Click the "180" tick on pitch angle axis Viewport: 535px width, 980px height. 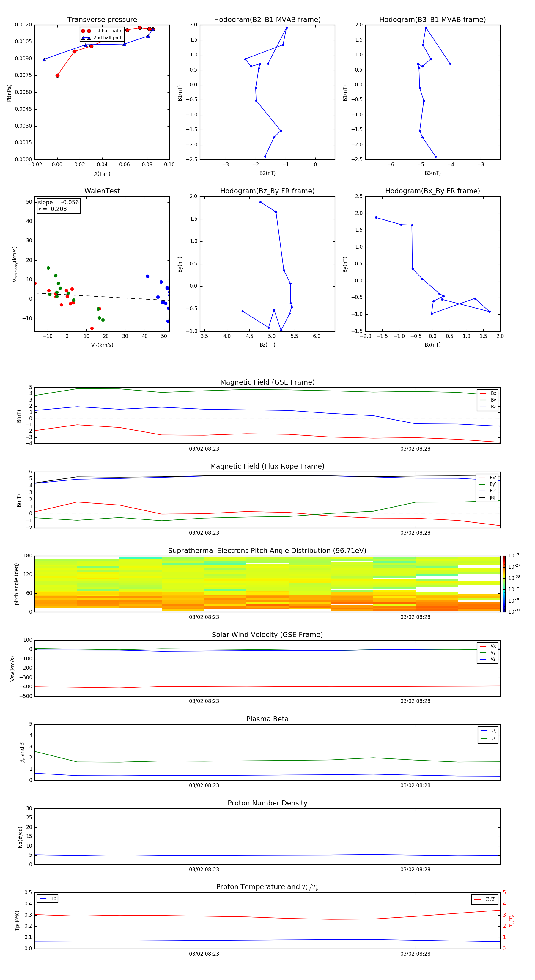point(28,556)
